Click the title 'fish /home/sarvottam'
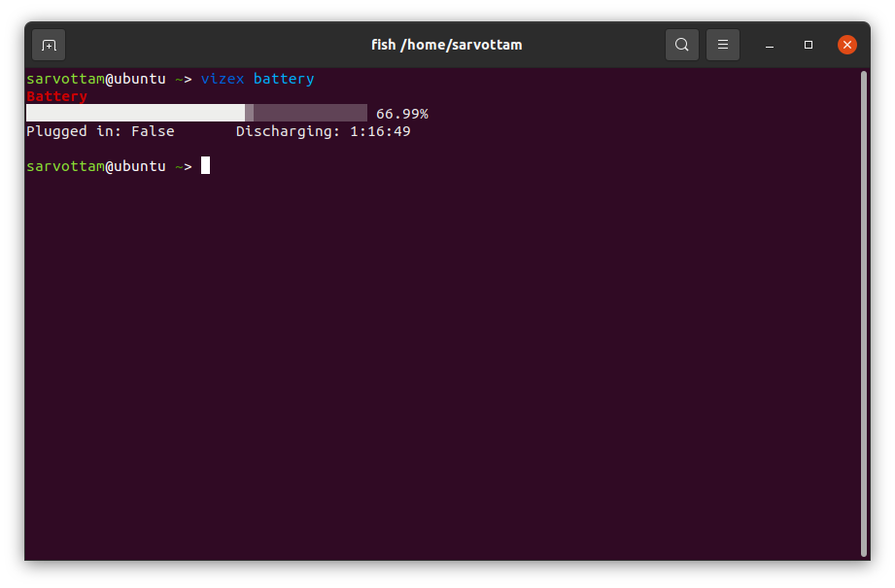Screen dimensions: 895x588 (446, 45)
